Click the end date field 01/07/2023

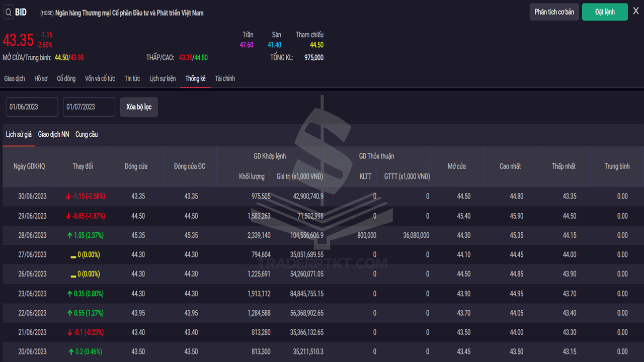point(89,107)
